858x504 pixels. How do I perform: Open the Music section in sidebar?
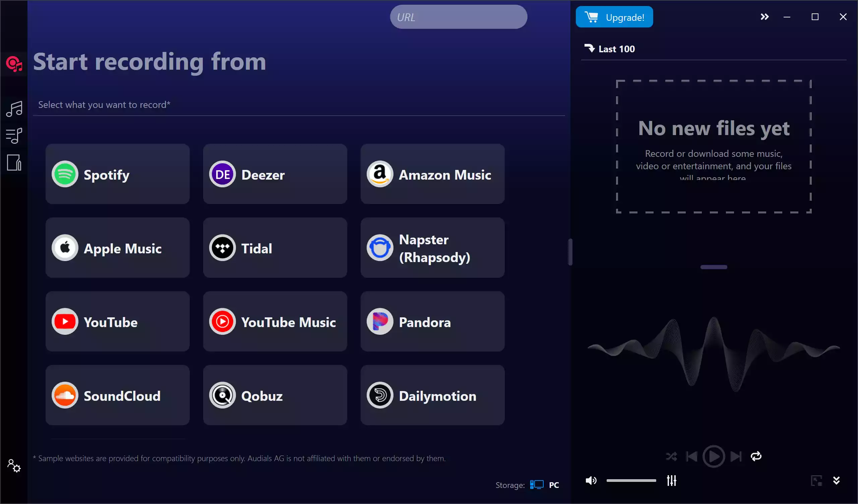(x=14, y=109)
